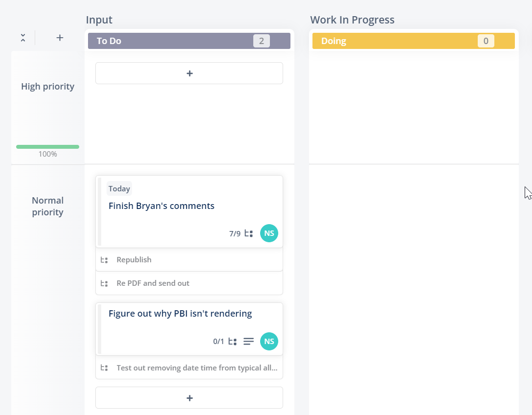The width and height of the screenshot is (532, 415).
Task: Open the "Re PDF and send out" subtask
Action: pyautogui.click(x=189, y=283)
